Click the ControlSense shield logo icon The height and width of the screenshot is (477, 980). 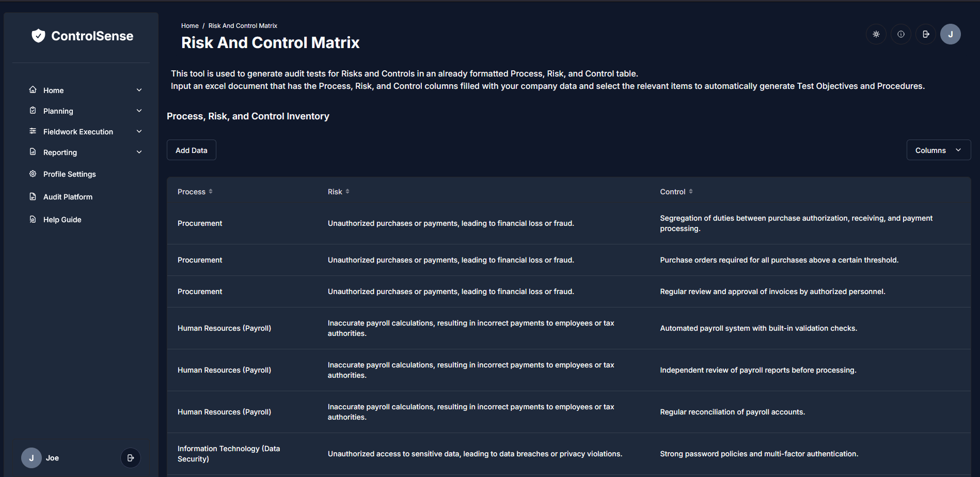pos(38,36)
